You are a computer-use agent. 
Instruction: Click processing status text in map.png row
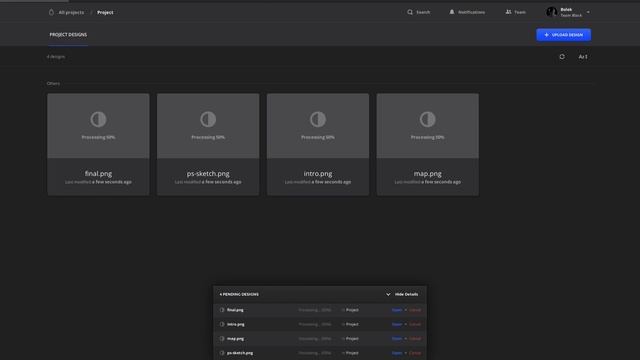315,338
